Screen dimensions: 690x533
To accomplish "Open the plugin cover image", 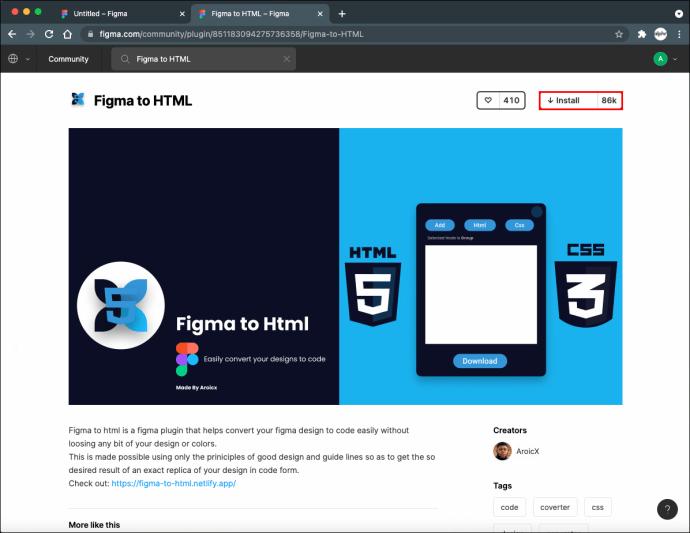I will pyautogui.click(x=345, y=266).
